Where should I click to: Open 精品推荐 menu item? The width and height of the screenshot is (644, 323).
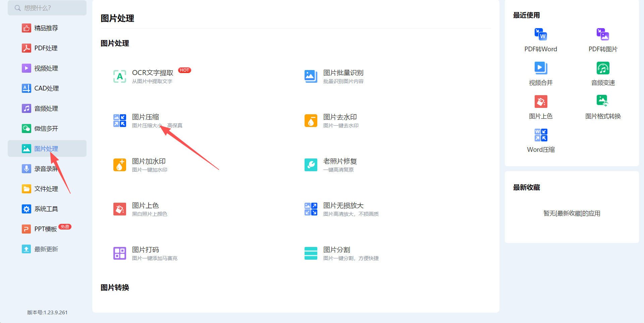pyautogui.click(x=46, y=28)
